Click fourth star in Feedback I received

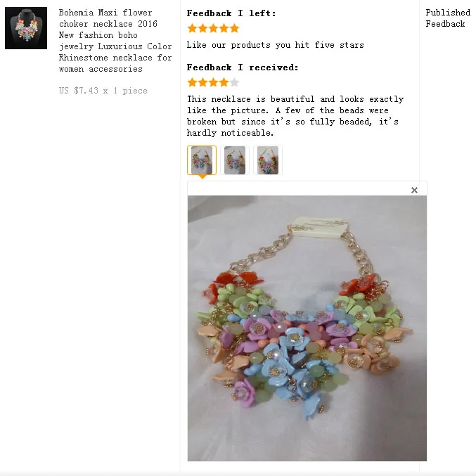[224, 82]
